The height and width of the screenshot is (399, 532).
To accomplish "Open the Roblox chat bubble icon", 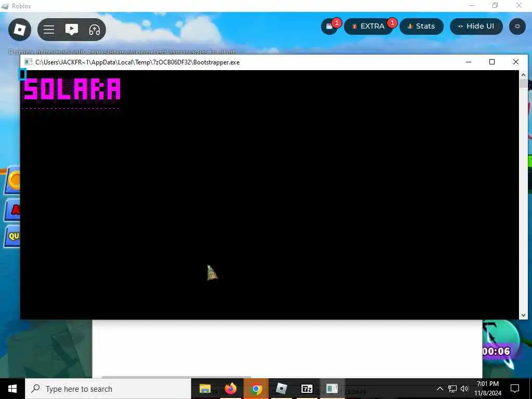I will [72, 30].
